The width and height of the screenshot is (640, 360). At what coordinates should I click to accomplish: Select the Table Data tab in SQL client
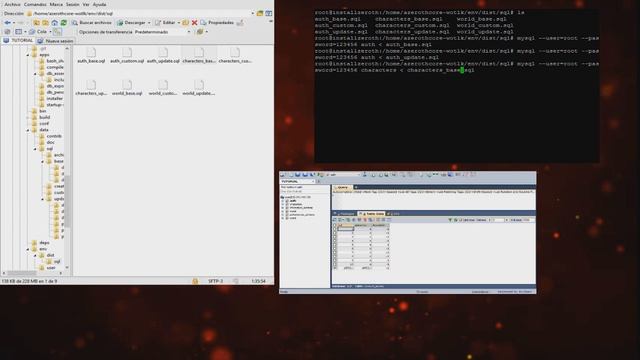371,213
